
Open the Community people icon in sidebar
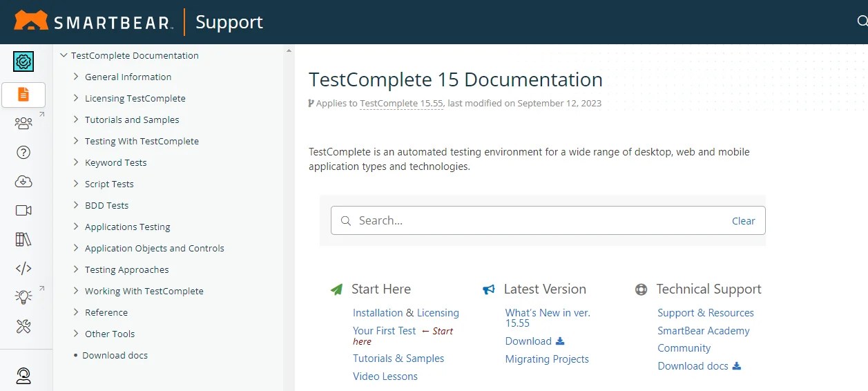[23, 123]
